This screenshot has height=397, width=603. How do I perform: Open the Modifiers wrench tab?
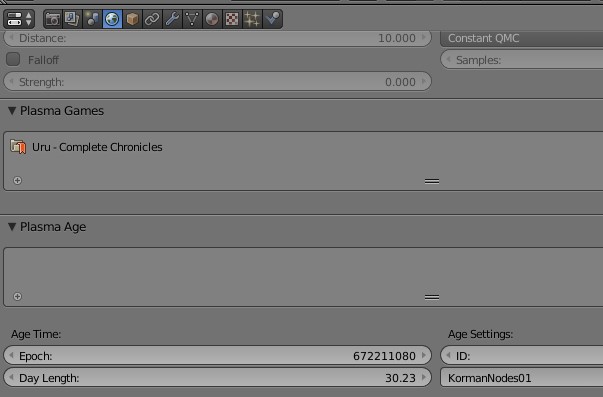coord(172,19)
